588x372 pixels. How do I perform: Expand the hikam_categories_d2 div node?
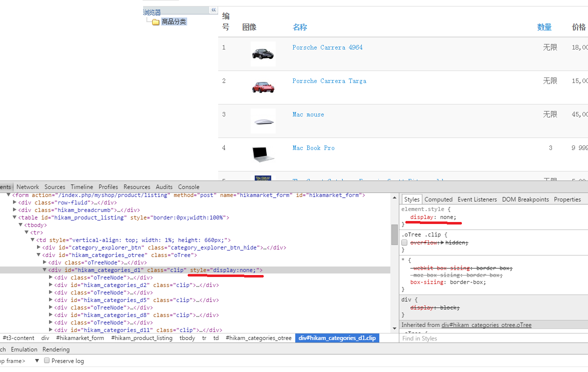pos(51,284)
